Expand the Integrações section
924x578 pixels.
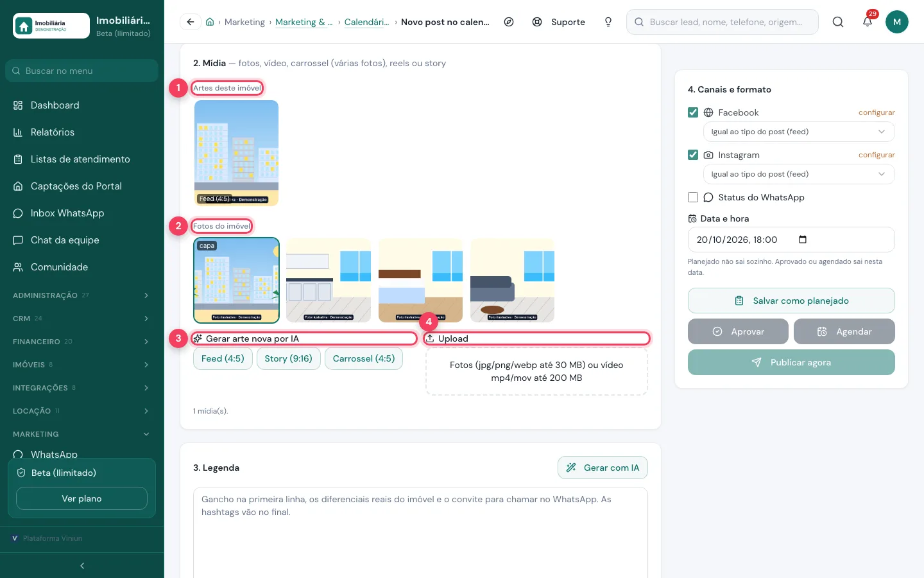[82, 388]
